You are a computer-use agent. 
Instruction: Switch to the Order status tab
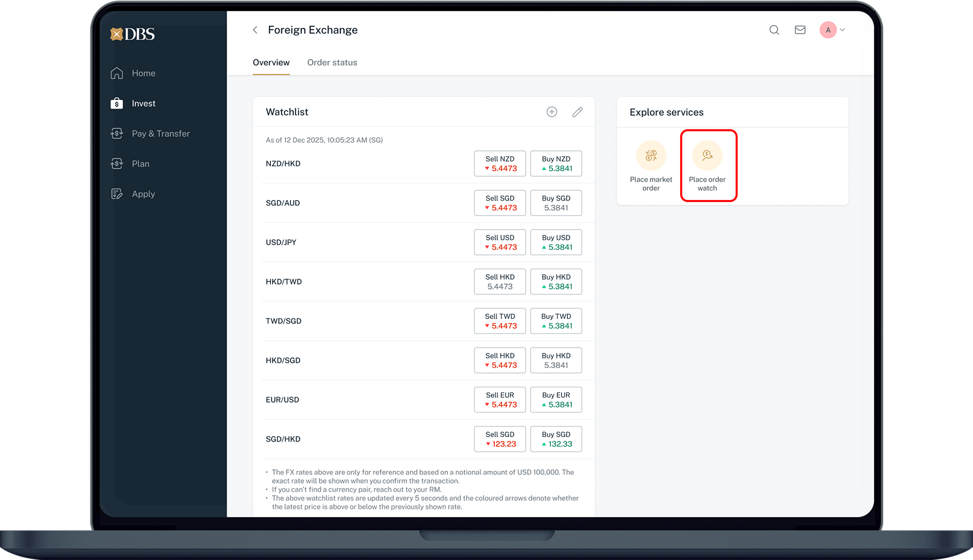[332, 63]
